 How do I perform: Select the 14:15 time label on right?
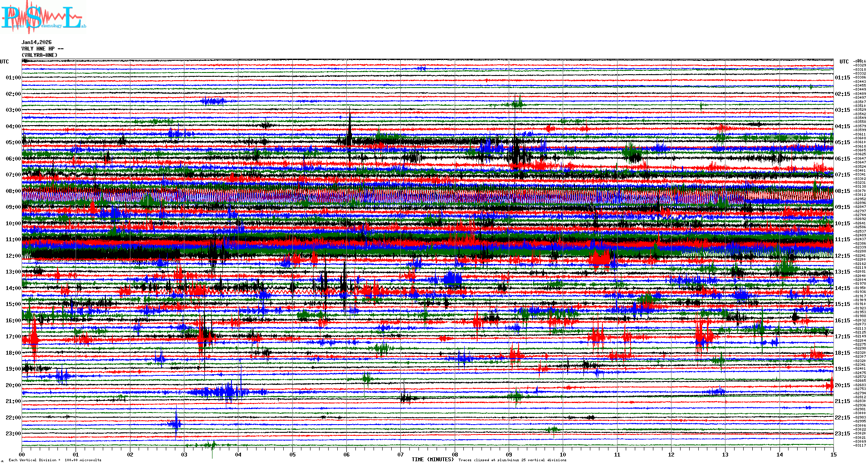(842, 288)
